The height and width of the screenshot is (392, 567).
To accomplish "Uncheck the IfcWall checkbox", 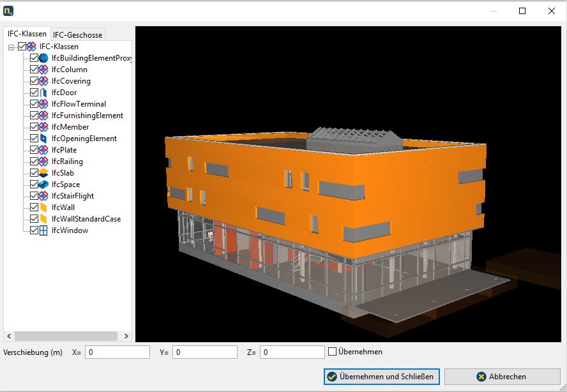I will tap(34, 207).
